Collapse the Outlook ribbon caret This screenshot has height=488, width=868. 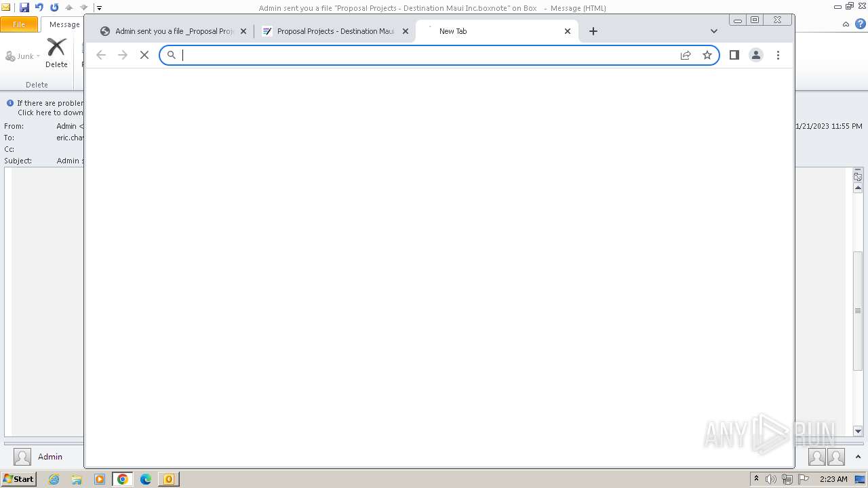click(846, 24)
